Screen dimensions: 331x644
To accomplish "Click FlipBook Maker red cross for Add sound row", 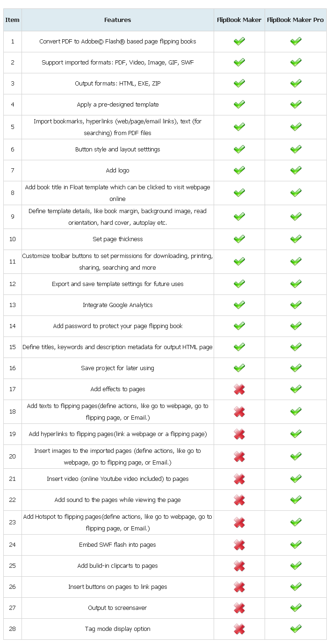I will (239, 500).
